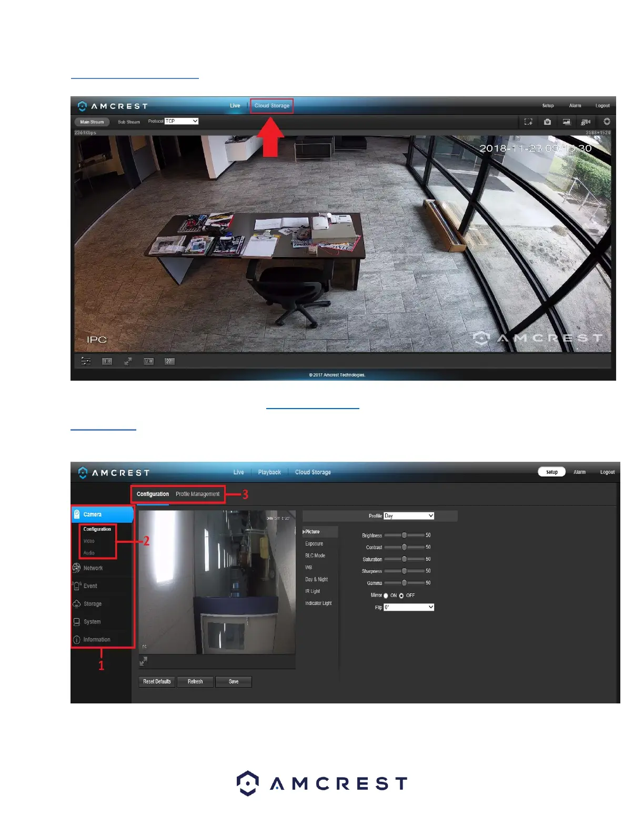The image size is (644, 834).
Task: Adjust the Gamma slider
Action: click(x=405, y=583)
